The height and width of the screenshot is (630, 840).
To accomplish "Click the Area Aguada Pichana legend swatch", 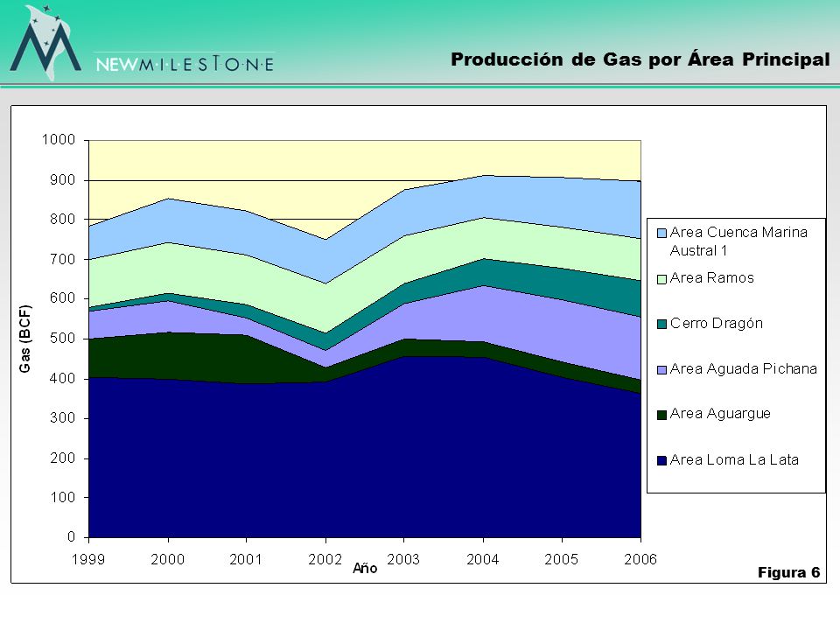I will click(x=661, y=369).
